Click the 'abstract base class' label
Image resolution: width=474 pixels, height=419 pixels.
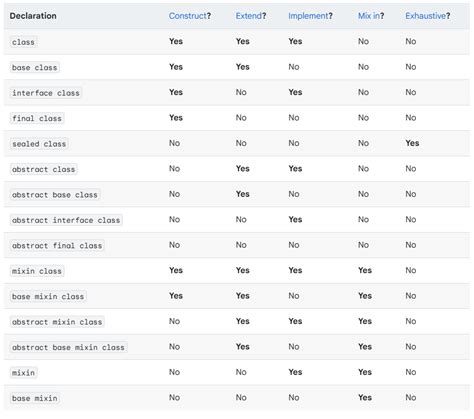(x=55, y=195)
